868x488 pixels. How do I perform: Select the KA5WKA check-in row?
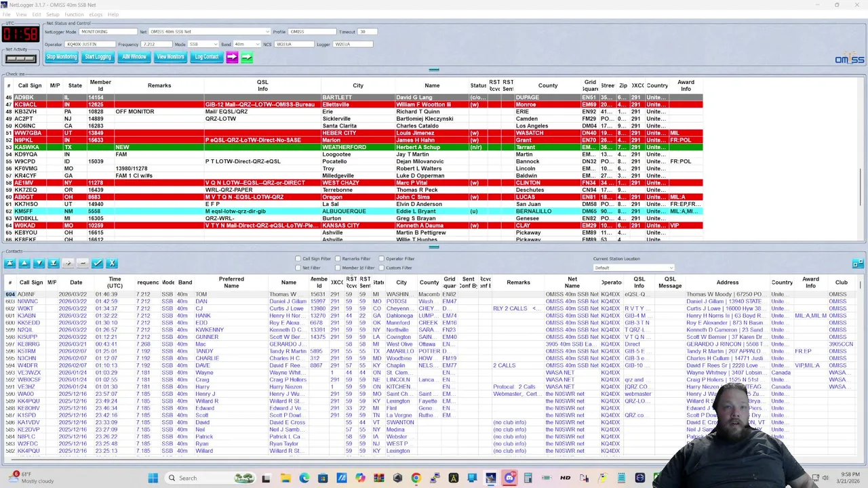point(353,147)
